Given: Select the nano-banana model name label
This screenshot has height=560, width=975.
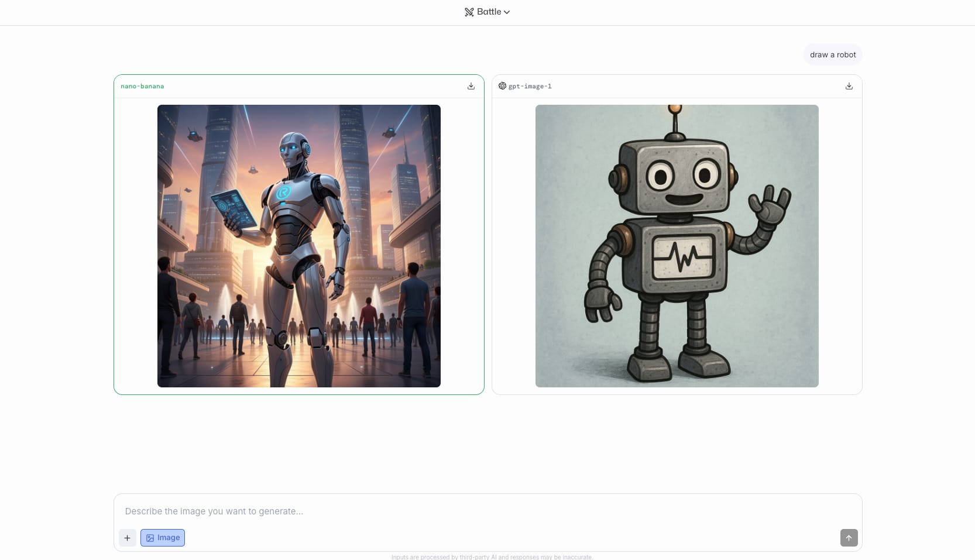Looking at the screenshot, I should (x=142, y=86).
